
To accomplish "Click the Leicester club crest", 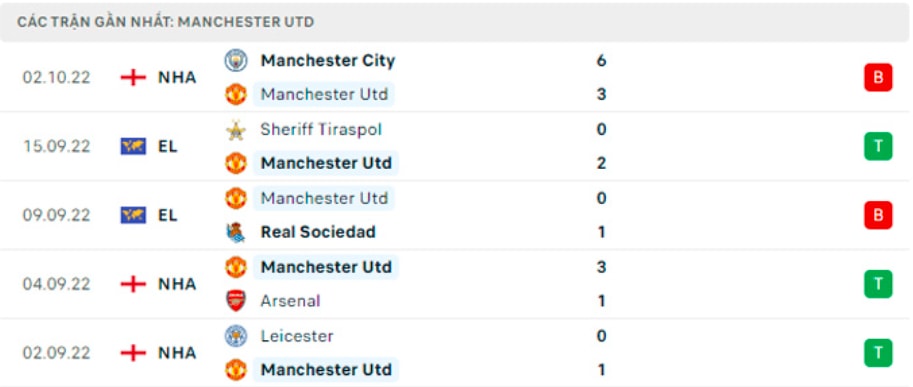I will click(236, 336).
